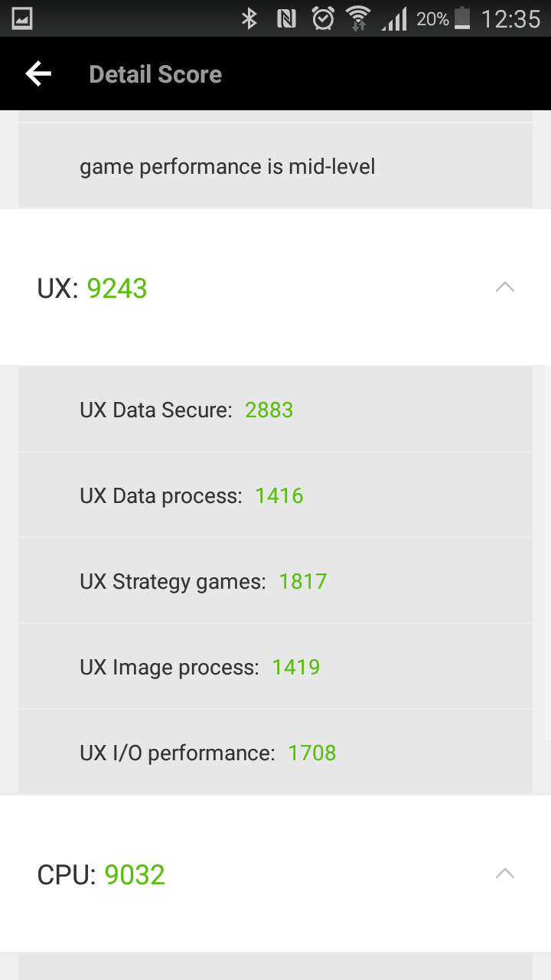Tap the picture notification icon
The width and height of the screenshot is (551, 980).
tap(22, 18)
